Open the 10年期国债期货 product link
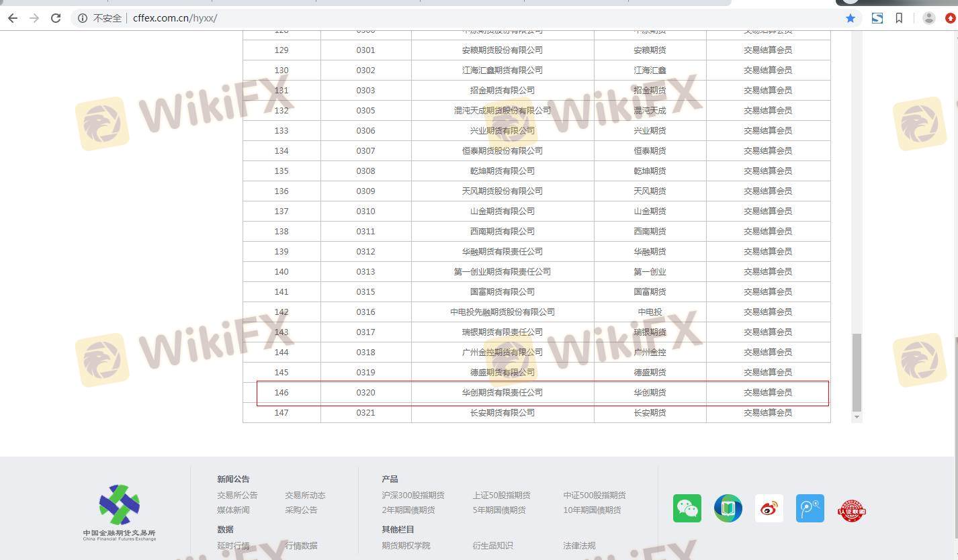This screenshot has height=560, width=958. (x=592, y=510)
